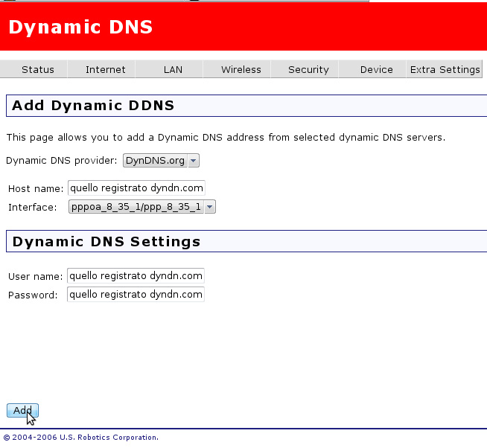Click the page description paragraph text

coord(226,138)
